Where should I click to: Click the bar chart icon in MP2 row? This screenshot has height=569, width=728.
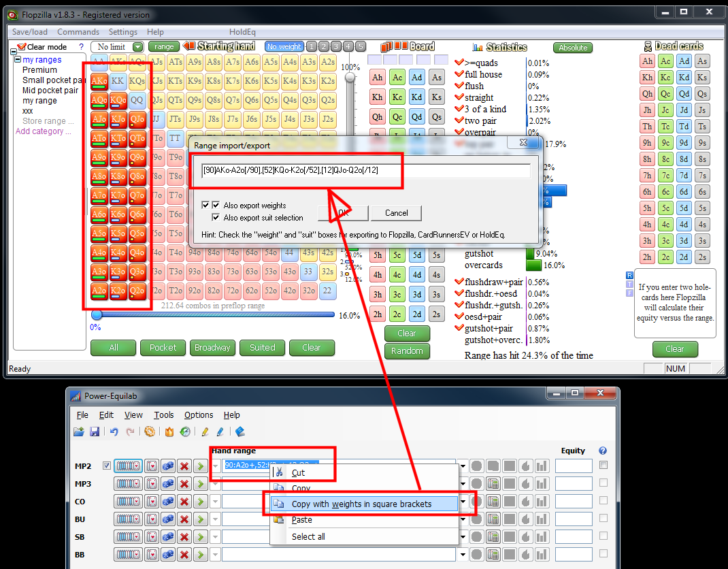coord(542,466)
